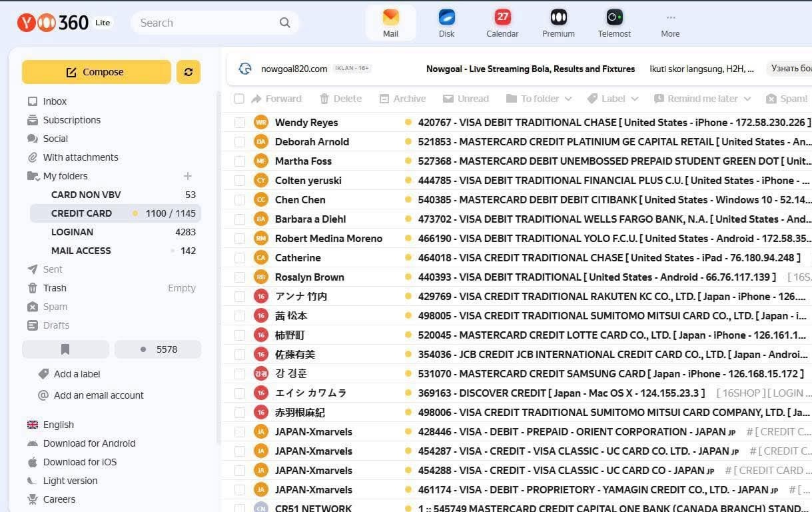Click the refresh mail icon beside Compose
The image size is (812, 512).
189,72
